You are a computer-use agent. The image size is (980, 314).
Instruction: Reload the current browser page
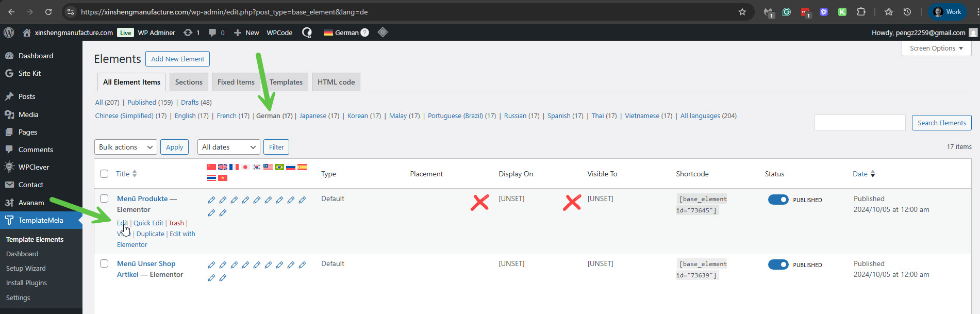pos(48,12)
